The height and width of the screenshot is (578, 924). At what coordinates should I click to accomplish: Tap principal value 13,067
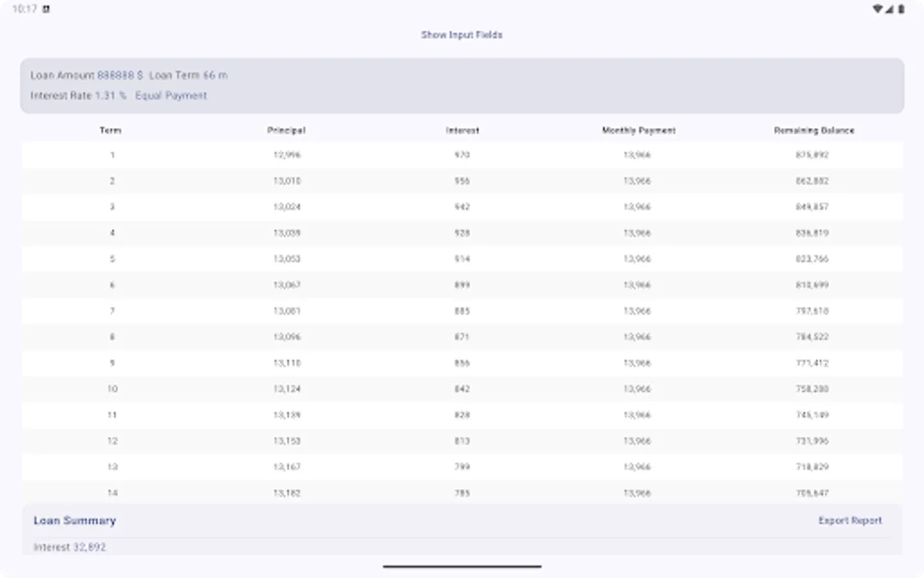pos(287,285)
